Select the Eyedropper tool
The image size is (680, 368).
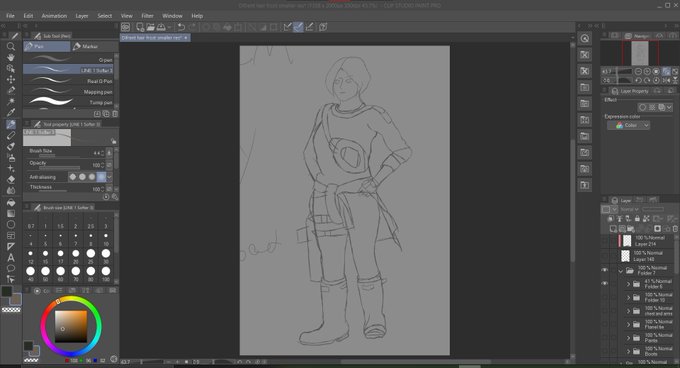(11, 112)
